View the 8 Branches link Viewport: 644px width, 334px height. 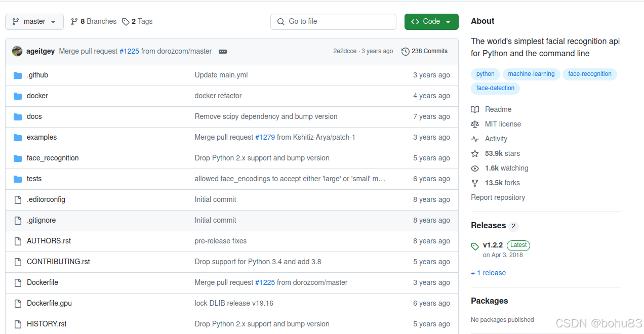click(94, 22)
